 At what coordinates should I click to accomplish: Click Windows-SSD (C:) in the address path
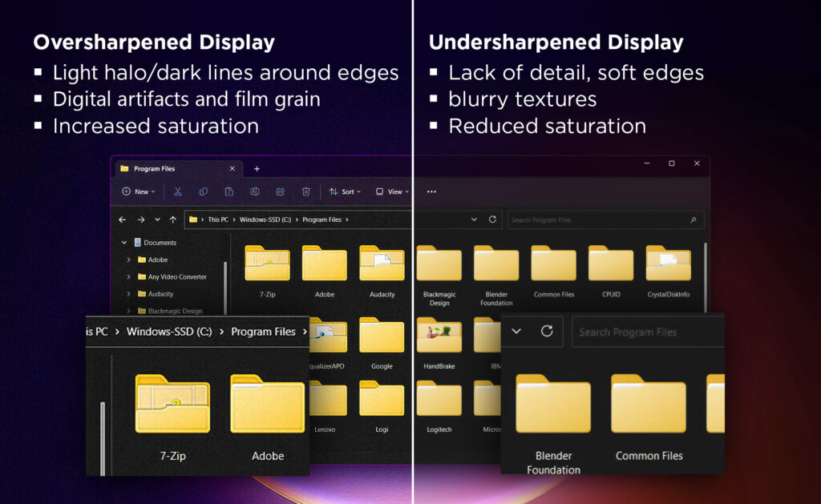click(265, 220)
